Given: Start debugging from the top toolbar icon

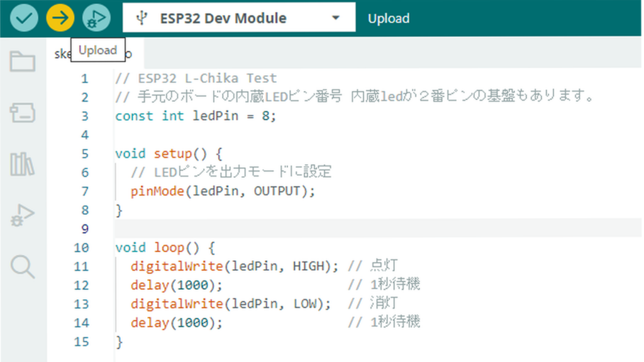Looking at the screenshot, I should coord(96,17).
